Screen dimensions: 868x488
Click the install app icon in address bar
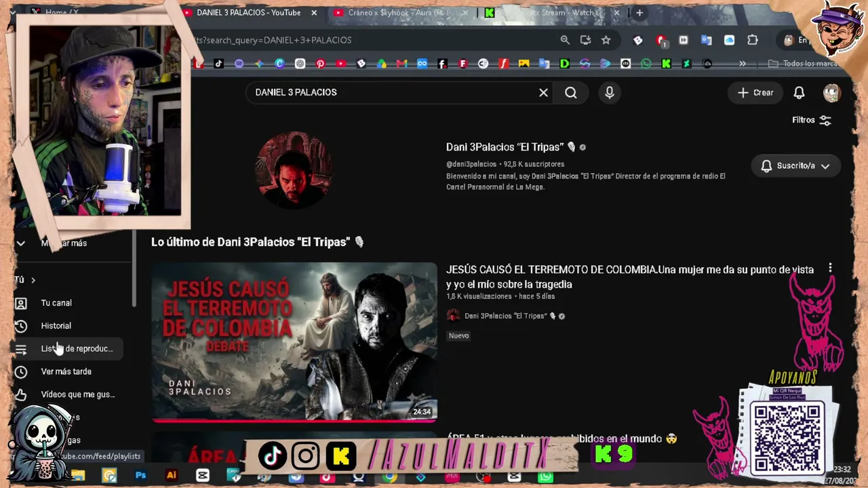click(x=585, y=41)
